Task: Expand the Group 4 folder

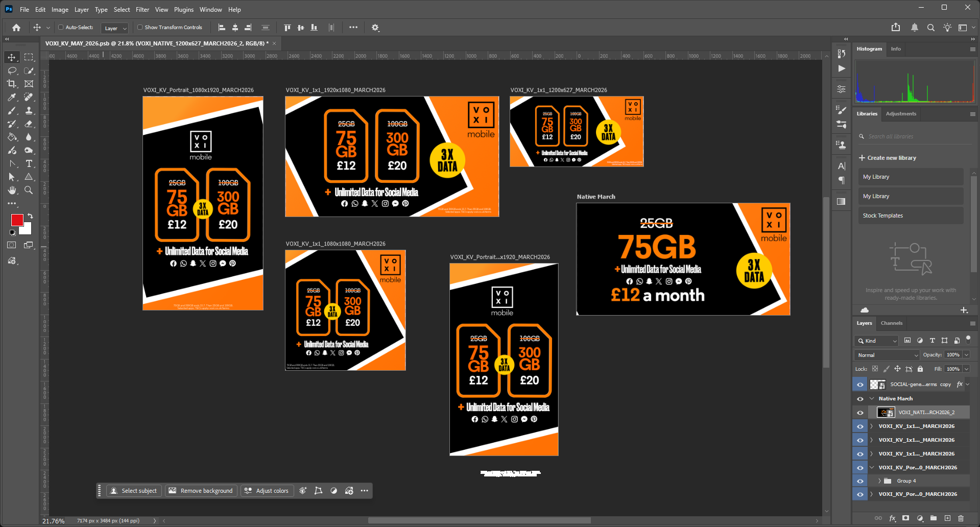Action: coord(879,481)
